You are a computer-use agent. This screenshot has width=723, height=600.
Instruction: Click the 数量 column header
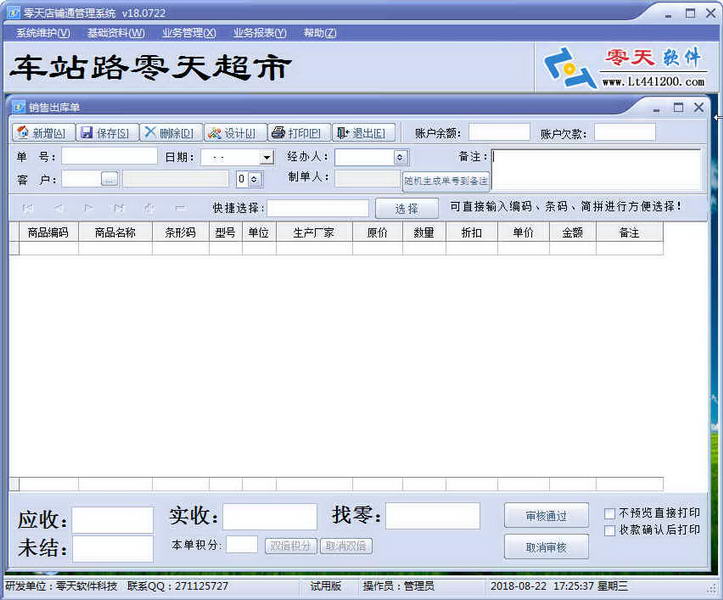424,232
